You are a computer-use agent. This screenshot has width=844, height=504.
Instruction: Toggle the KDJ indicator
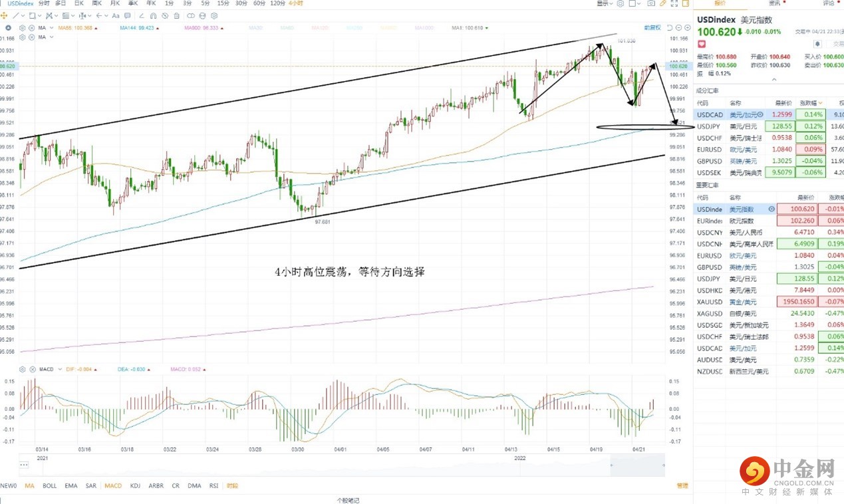tap(135, 486)
